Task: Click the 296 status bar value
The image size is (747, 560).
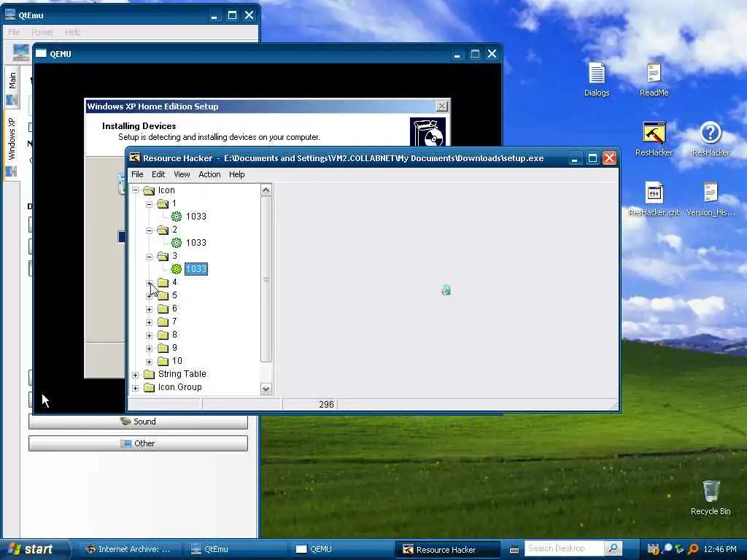Action: tap(326, 404)
